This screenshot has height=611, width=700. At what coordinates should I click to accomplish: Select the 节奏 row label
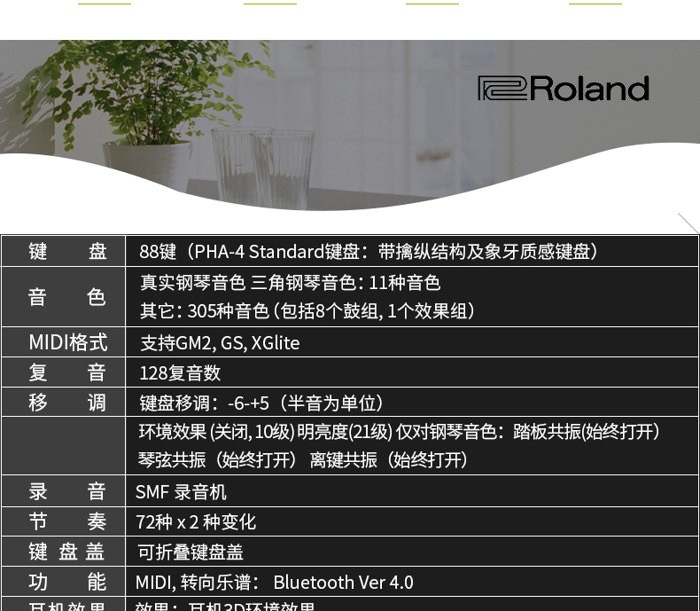click(67, 521)
